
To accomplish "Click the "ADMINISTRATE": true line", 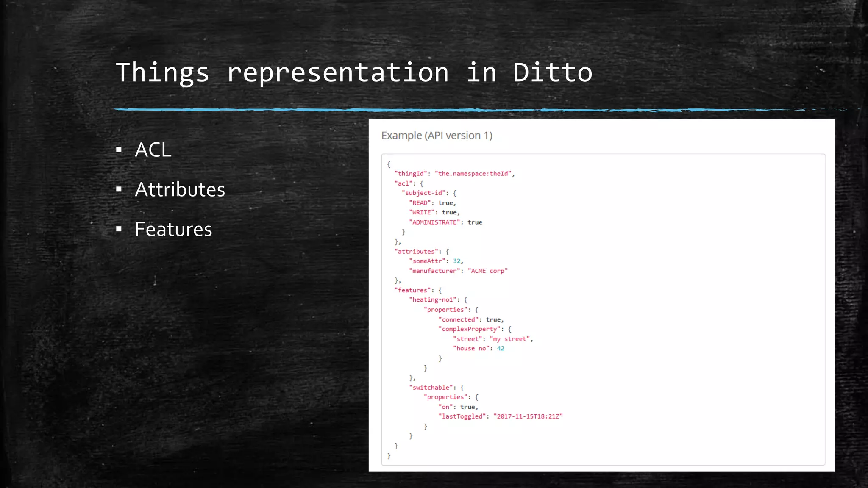I will coord(445,222).
